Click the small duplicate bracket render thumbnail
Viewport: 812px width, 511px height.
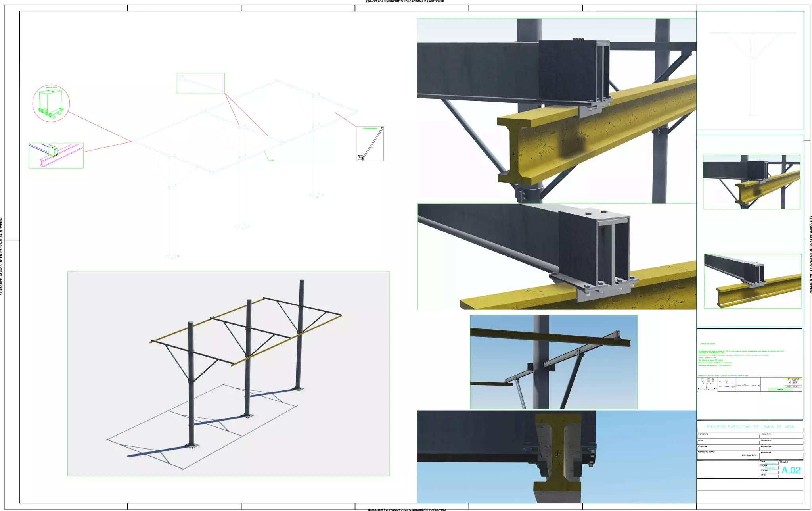click(751, 182)
